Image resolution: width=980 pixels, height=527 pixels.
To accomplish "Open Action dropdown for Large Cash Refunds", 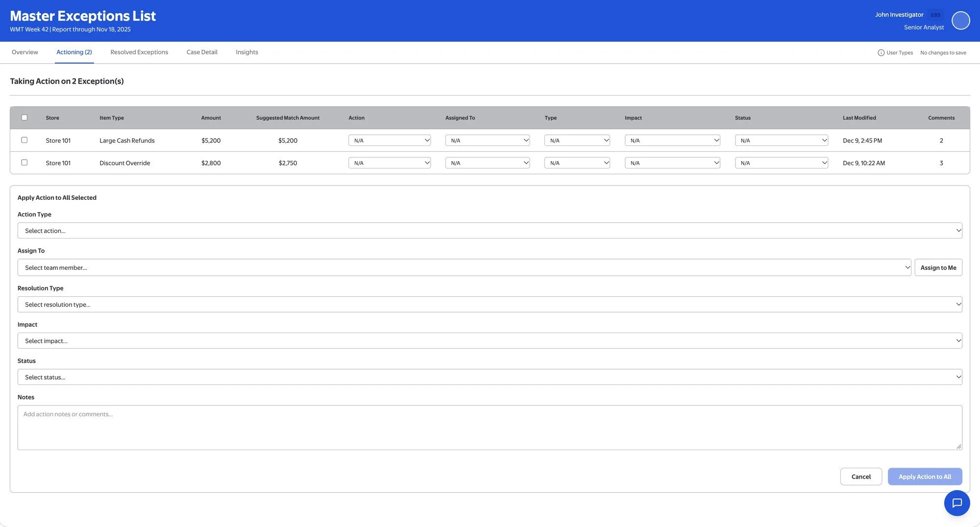I will [x=390, y=141].
